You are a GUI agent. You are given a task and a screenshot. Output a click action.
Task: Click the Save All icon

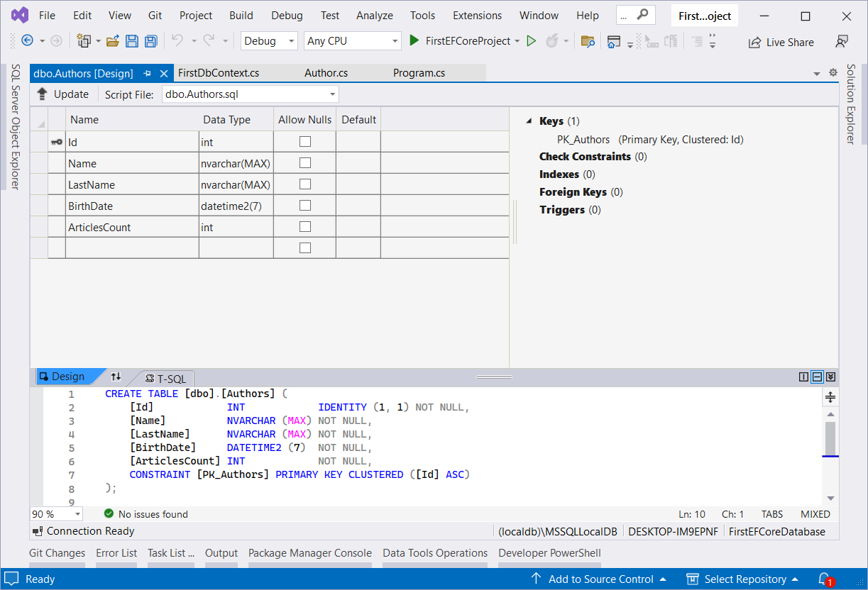pos(150,41)
